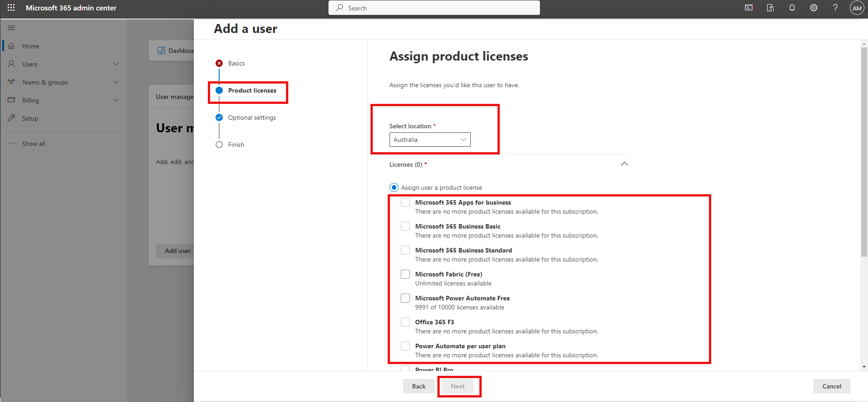
Task: Check Power Automate per user plan
Action: point(405,346)
